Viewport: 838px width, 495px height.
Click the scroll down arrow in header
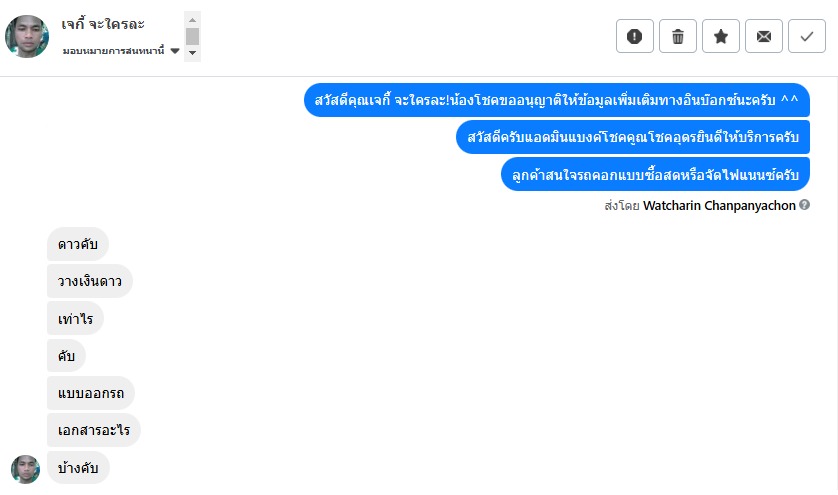(x=192, y=53)
